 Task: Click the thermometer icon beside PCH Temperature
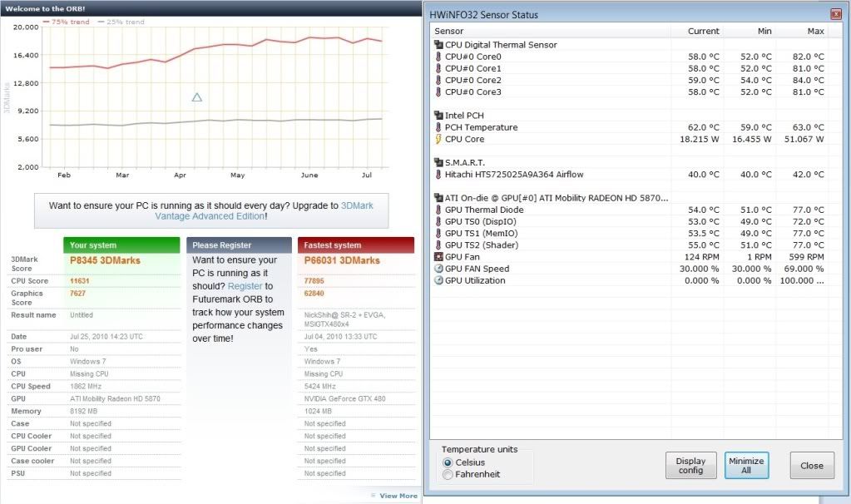point(438,127)
